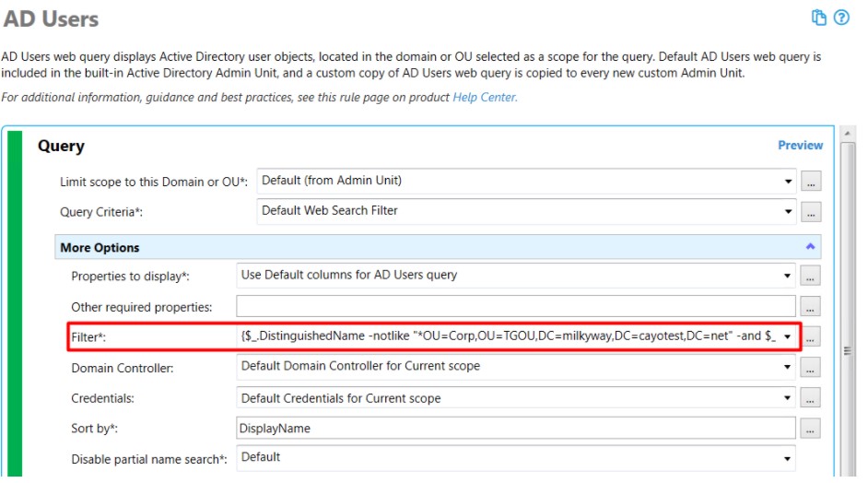The width and height of the screenshot is (868, 483).
Task: Click the AD Users page title
Action: point(51,19)
